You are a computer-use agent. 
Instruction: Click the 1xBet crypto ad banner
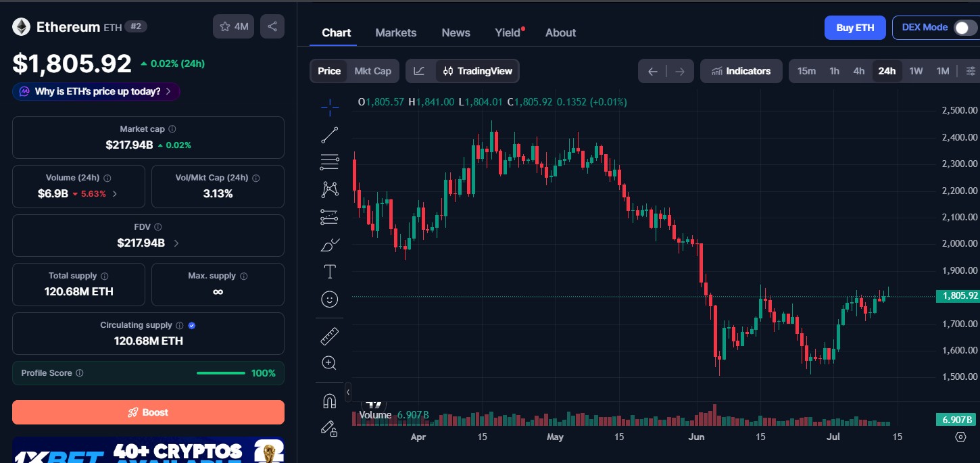click(x=148, y=450)
